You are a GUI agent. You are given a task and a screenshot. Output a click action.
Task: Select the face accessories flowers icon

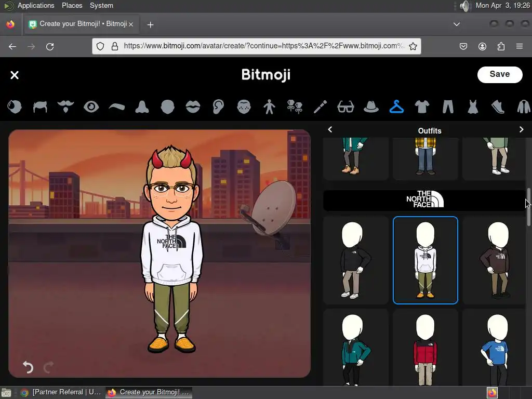point(295,107)
